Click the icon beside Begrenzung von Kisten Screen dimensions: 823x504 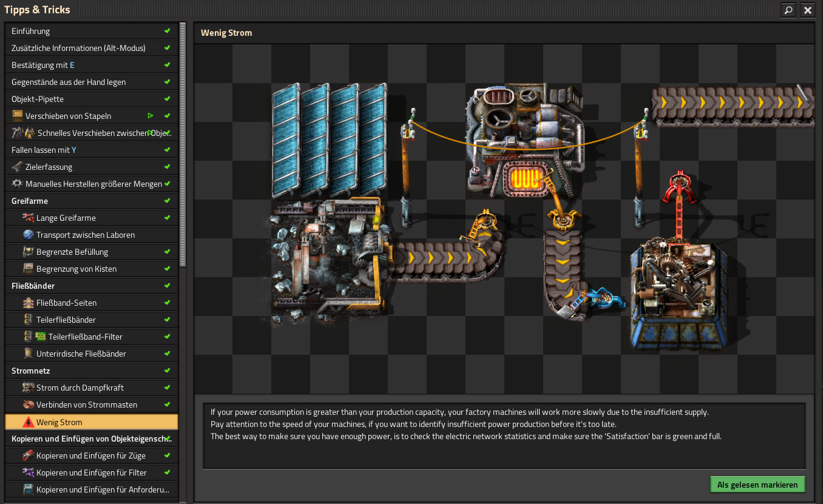click(x=28, y=268)
